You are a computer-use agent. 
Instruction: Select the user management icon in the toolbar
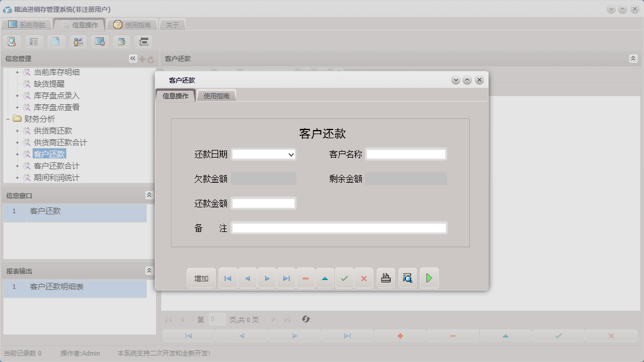point(78,41)
